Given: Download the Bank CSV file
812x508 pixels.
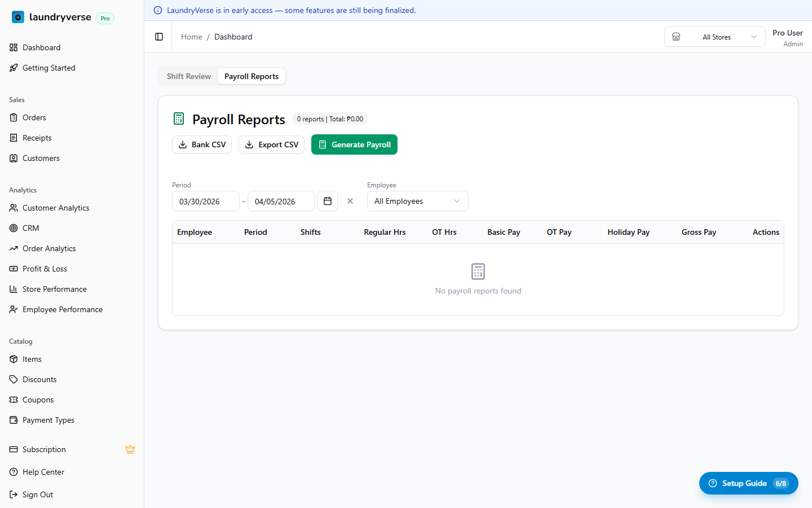Looking at the screenshot, I should point(202,144).
